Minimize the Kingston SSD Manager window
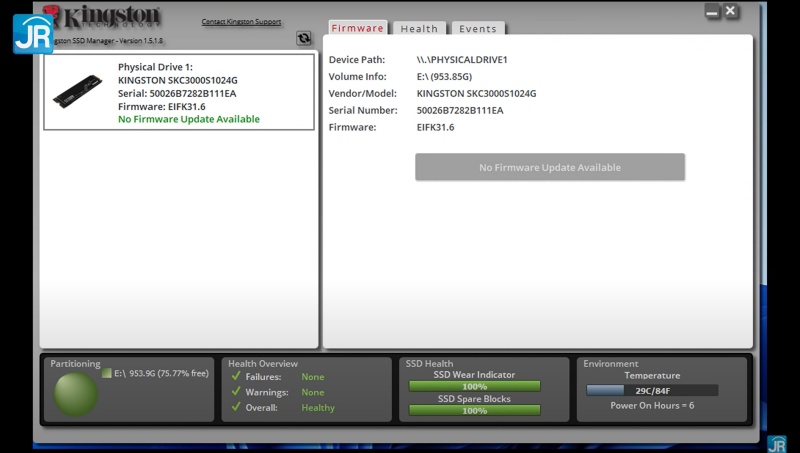This screenshot has height=453, width=800. pyautogui.click(x=712, y=11)
